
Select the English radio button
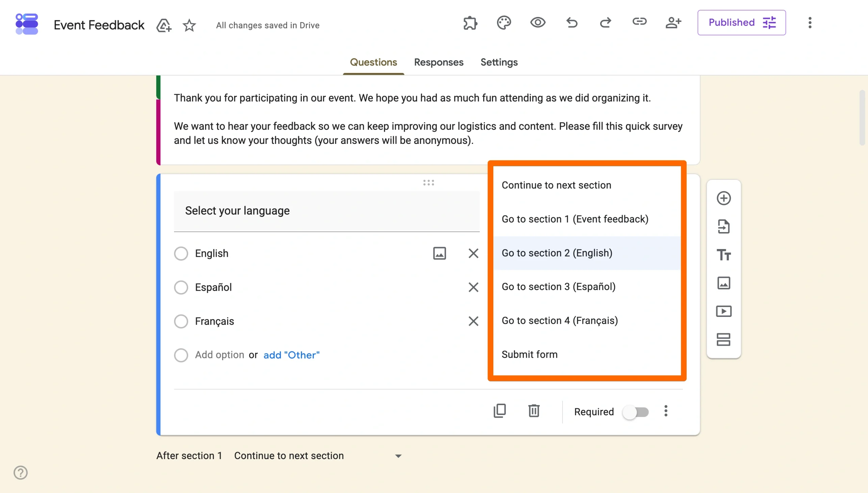point(181,253)
